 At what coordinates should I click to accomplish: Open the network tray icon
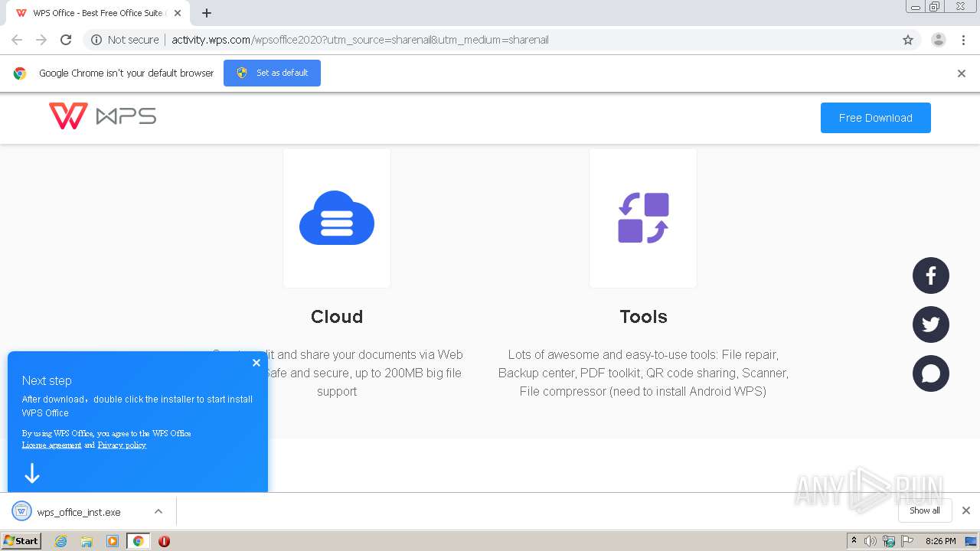[x=889, y=541]
